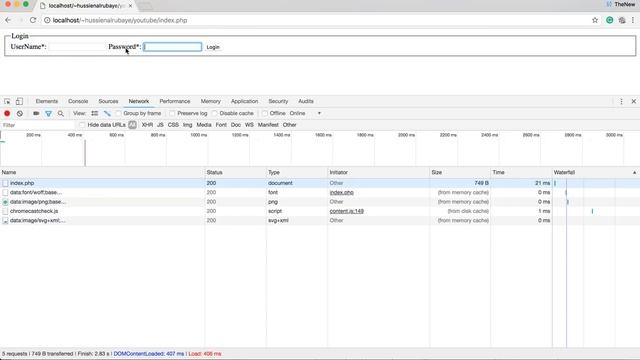Activate the inspect element picker
640x360 pixels.
[7, 101]
